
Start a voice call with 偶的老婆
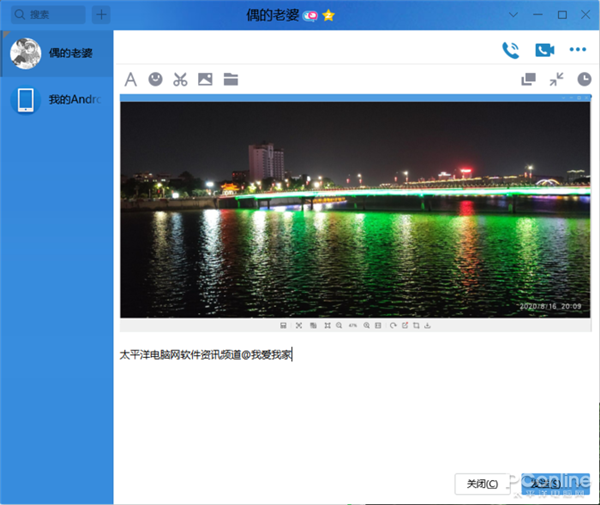coord(510,50)
